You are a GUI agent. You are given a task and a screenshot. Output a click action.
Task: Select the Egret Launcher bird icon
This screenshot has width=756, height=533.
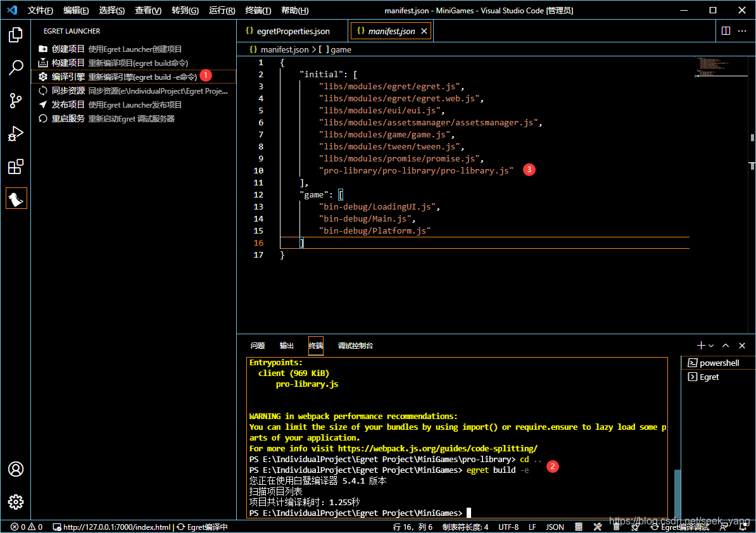click(16, 199)
